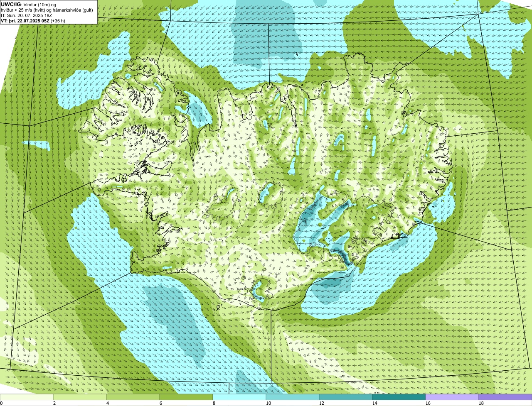Click the 2–4 m/s light green legend swatch
Image resolution: width=532 pixels, height=406 pixels.
pyautogui.click(x=80, y=397)
